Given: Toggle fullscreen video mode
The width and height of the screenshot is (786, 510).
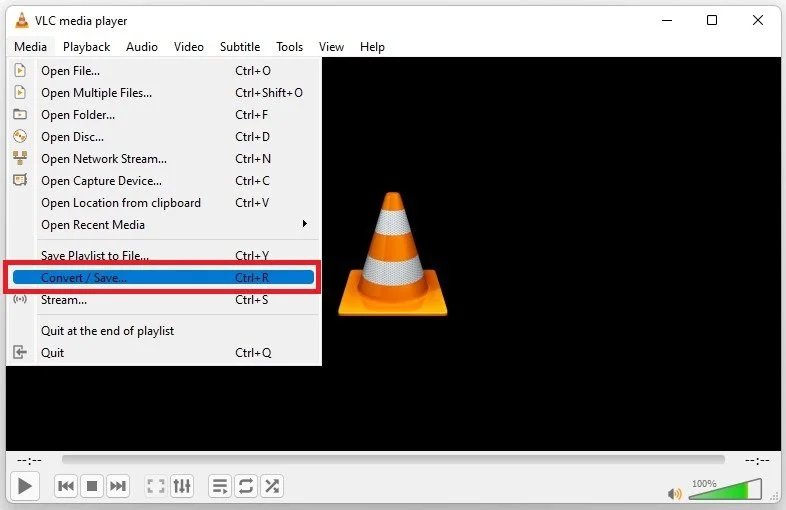Looking at the screenshot, I should [x=155, y=486].
